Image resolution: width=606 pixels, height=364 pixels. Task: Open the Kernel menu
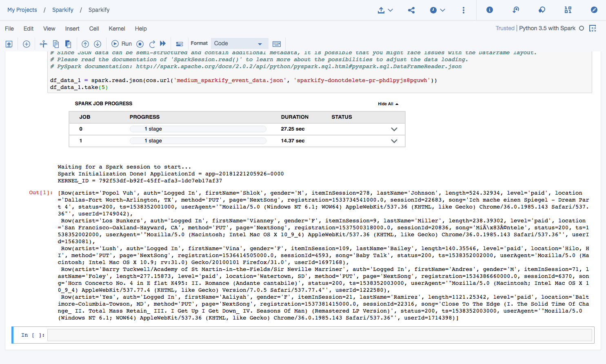(x=117, y=29)
